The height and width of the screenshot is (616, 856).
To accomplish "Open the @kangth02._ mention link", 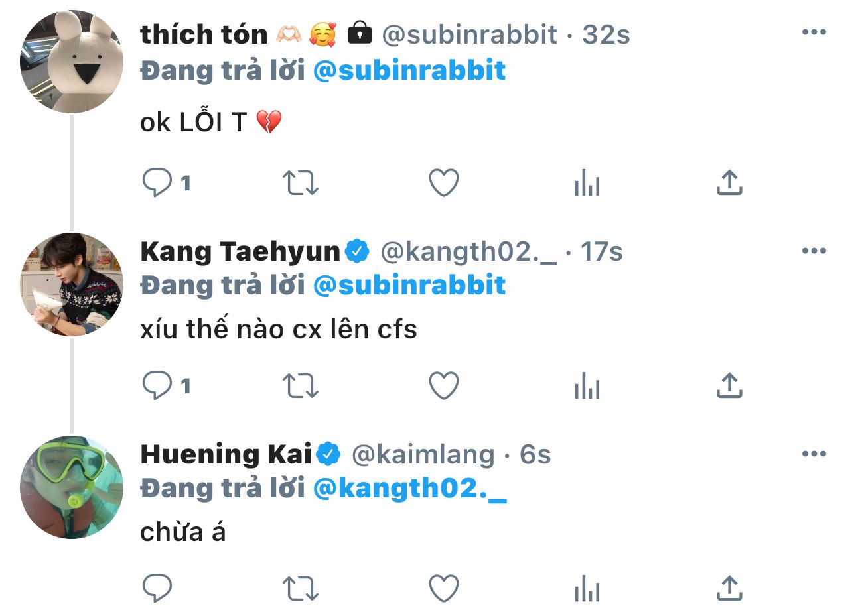I will 409,489.
